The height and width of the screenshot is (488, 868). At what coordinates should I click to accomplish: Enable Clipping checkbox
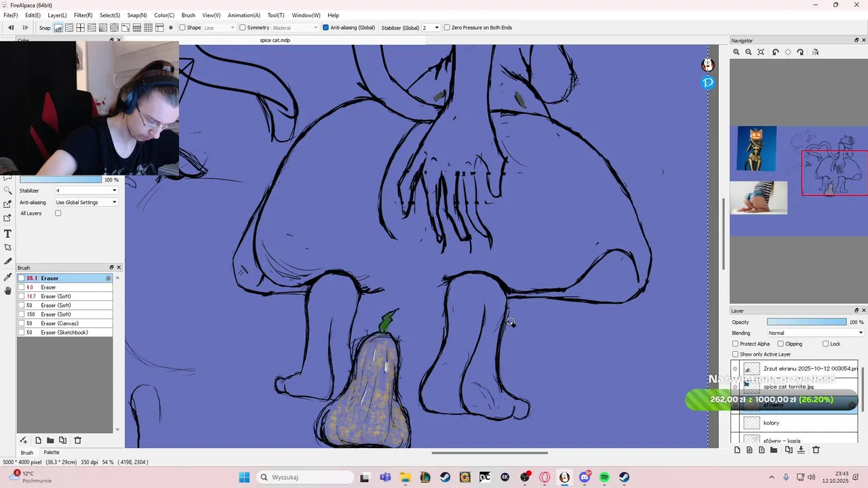coord(781,344)
